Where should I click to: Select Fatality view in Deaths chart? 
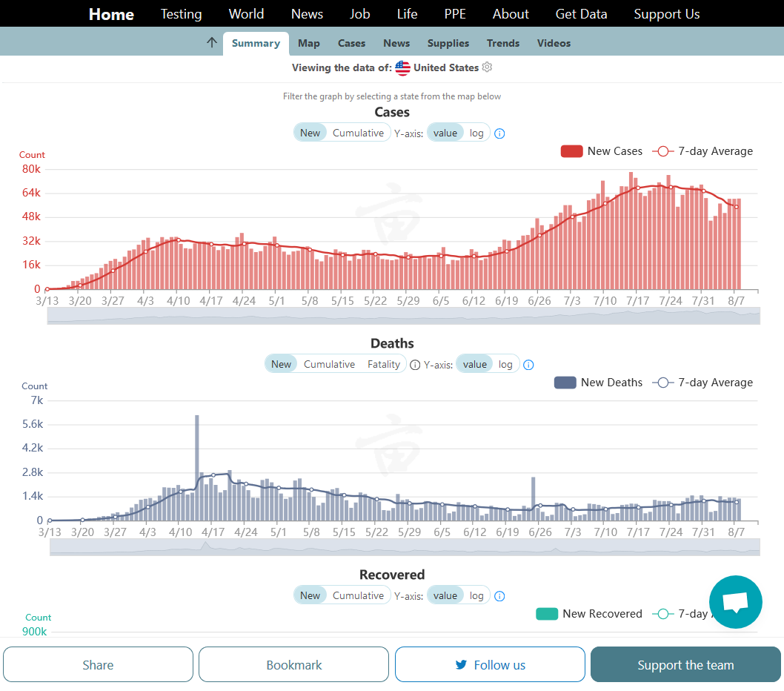384,364
